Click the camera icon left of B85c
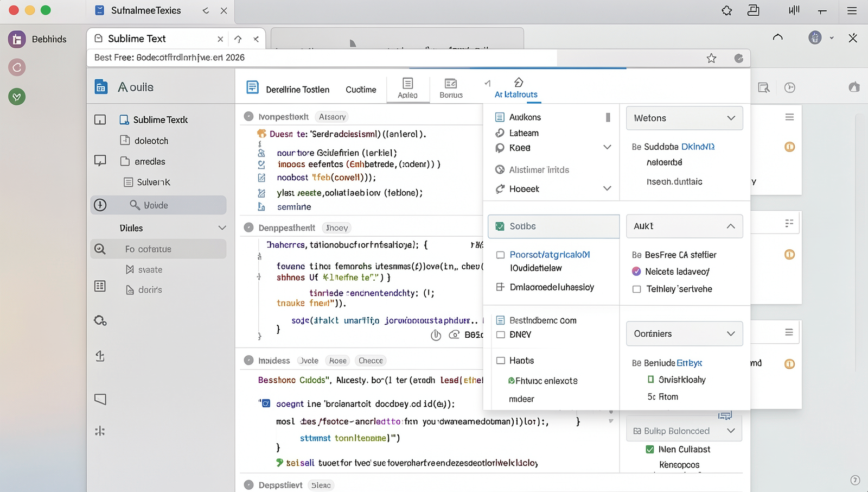The width and height of the screenshot is (868, 492). click(455, 335)
